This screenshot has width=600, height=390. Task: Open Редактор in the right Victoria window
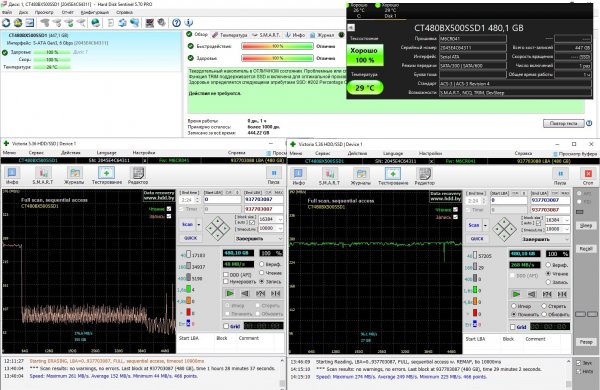[424, 176]
